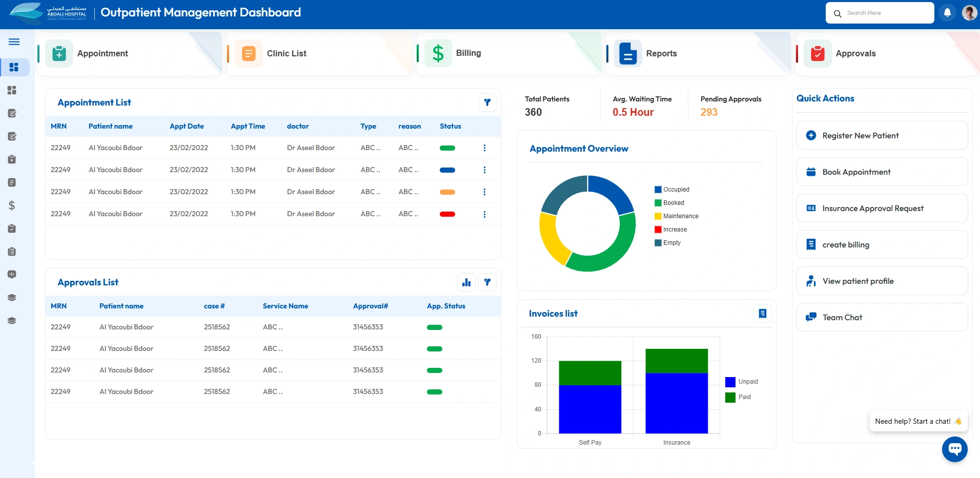Screen dimensions: 980x478
Task: Click the Invoices list document icon
Action: pyautogui.click(x=762, y=314)
